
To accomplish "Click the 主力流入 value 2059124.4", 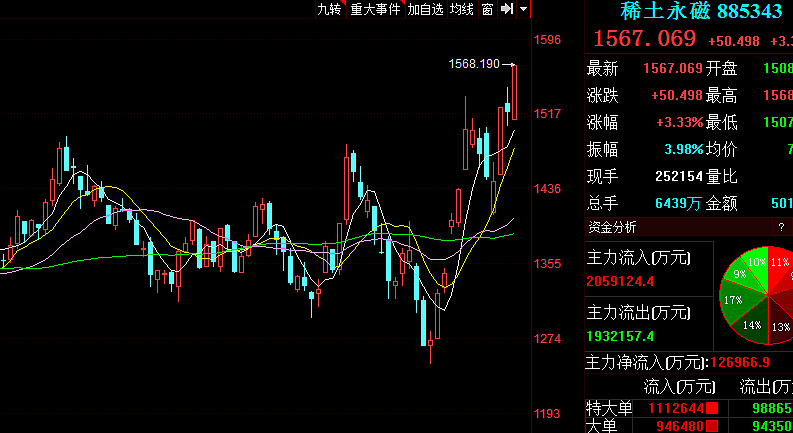I will pos(622,281).
